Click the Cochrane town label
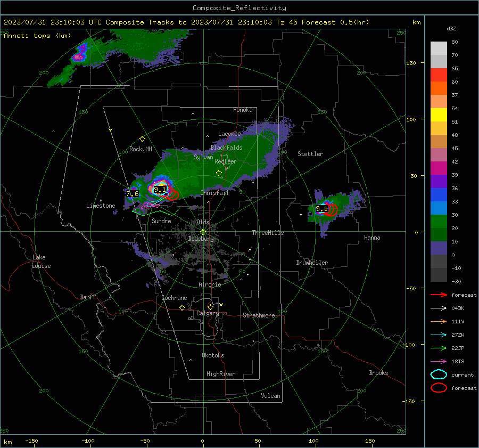Image resolution: width=479 pixels, height=448 pixels. (174, 298)
